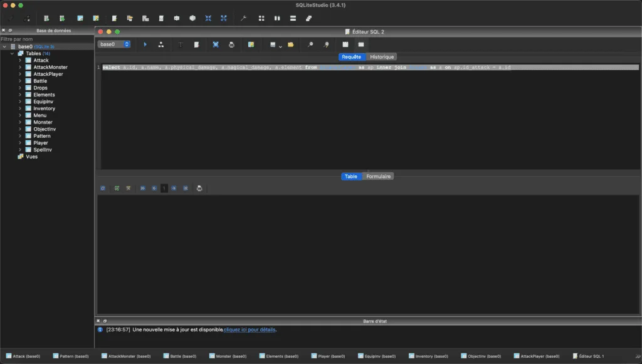Image resolution: width=642 pixels, height=364 pixels.
Task: Go to the last results page
Action: tap(186, 188)
